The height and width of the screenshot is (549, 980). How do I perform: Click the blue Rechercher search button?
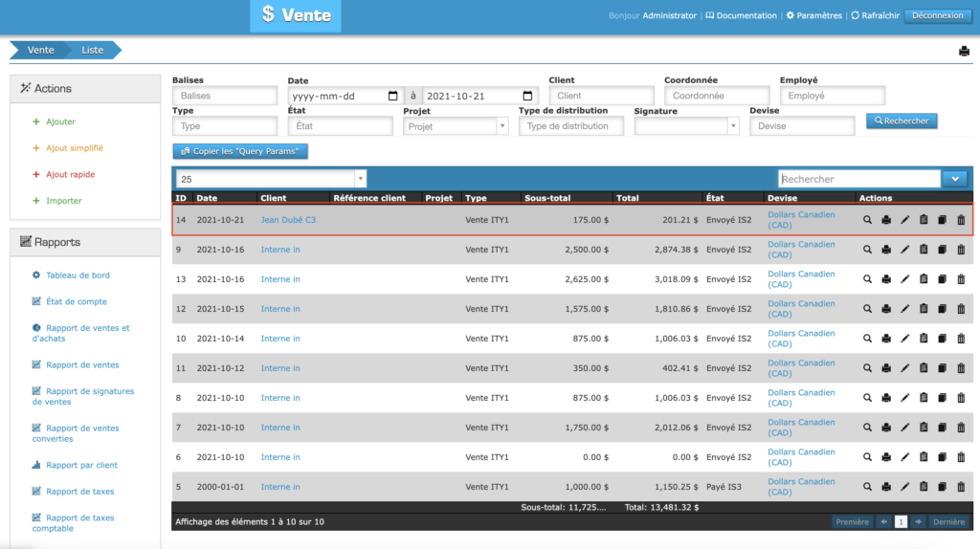pyautogui.click(x=902, y=121)
